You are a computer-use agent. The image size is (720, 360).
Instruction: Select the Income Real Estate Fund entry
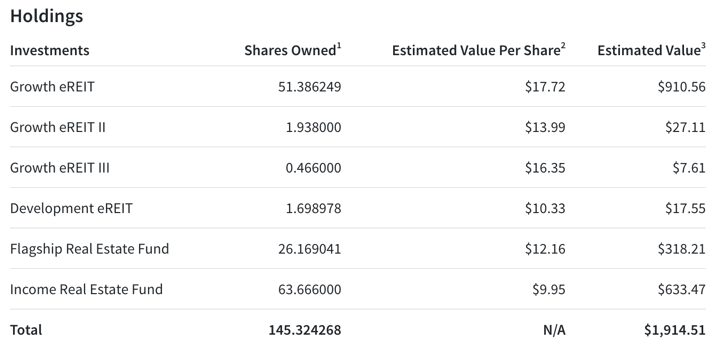pyautogui.click(x=86, y=289)
